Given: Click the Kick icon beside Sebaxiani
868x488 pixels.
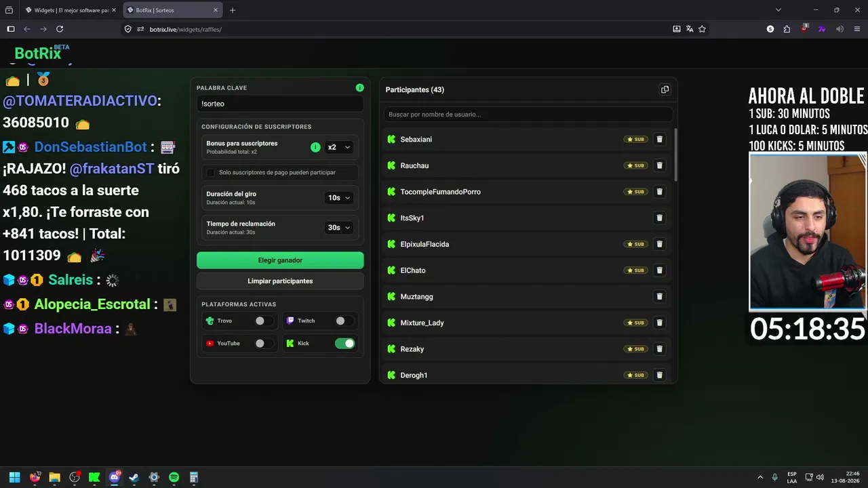Looking at the screenshot, I should [x=391, y=140].
